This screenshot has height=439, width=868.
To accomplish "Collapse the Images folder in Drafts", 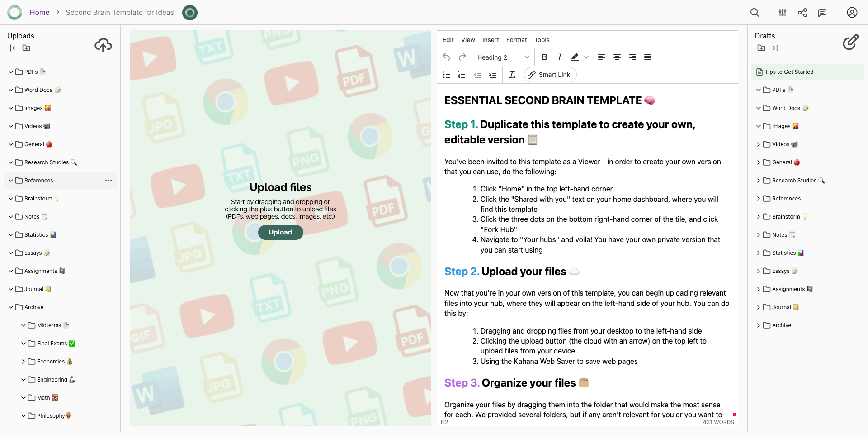I will pyautogui.click(x=759, y=126).
